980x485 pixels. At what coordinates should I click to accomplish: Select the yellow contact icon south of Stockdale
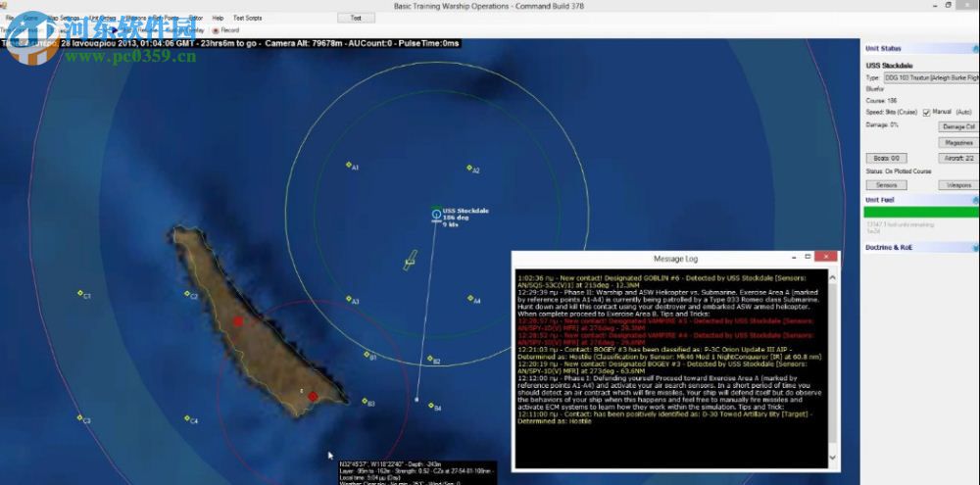tap(410, 260)
